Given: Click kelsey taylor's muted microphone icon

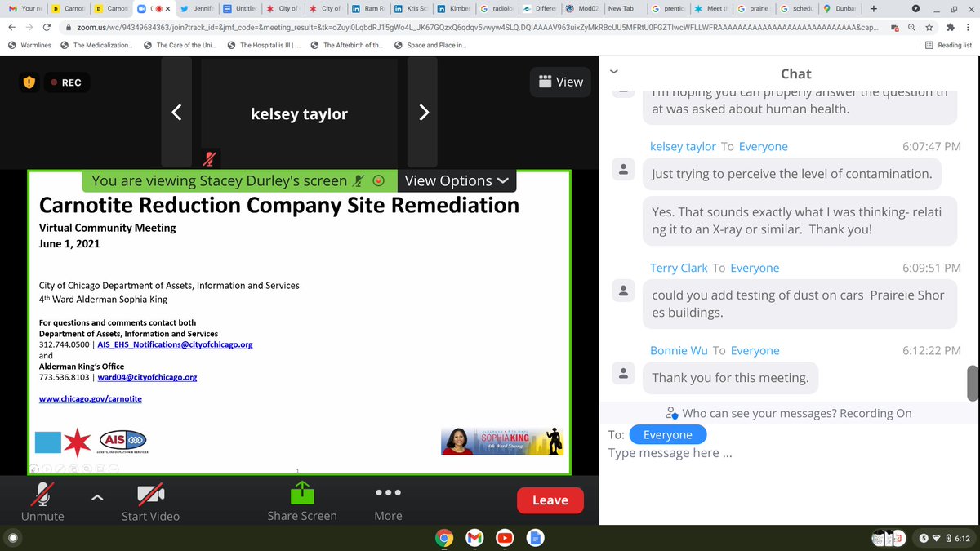Looking at the screenshot, I should click(x=211, y=158).
